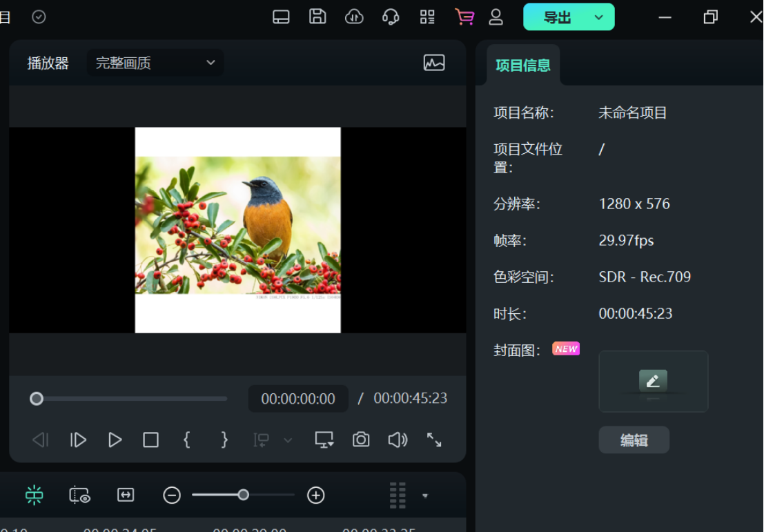764x532 pixels.
Task: Expand the 导出 export dropdown arrow
Action: pos(598,17)
